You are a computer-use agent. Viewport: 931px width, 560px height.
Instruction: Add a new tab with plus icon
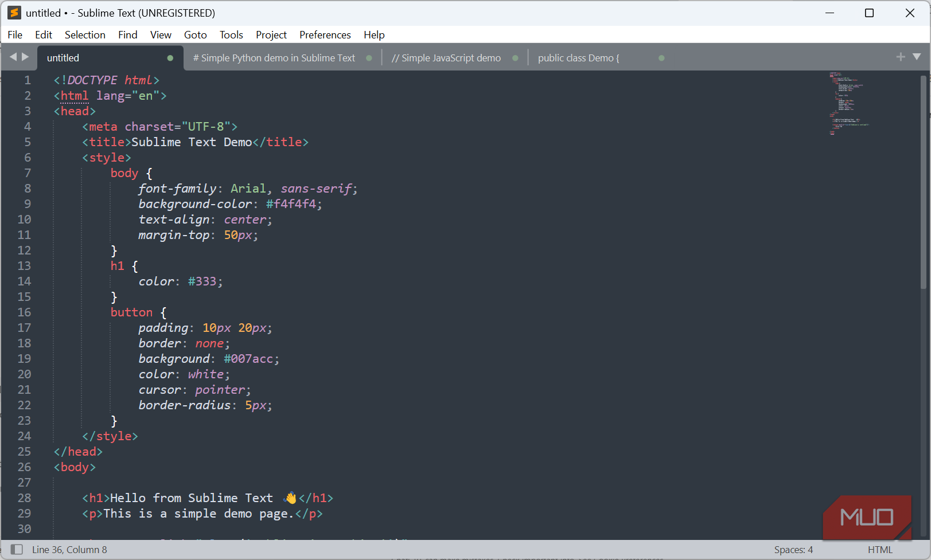pos(900,57)
